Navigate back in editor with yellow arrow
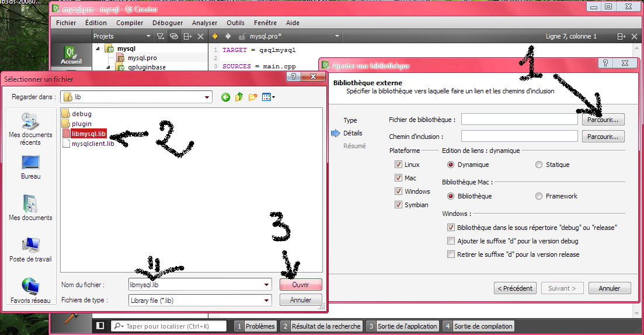Viewport: 644px width, 335px height. click(214, 36)
